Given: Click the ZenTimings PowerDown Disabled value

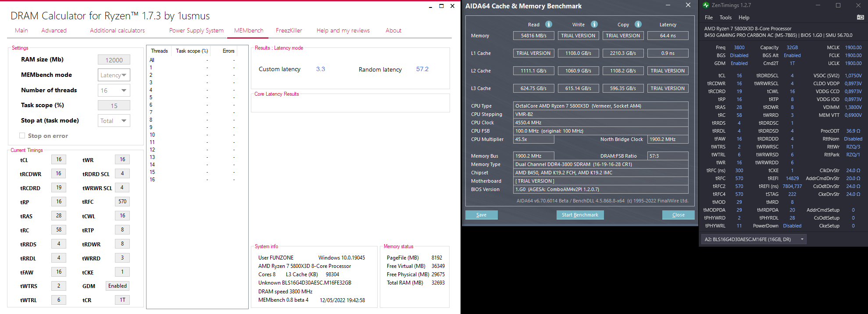Looking at the screenshot, I should (x=792, y=226).
